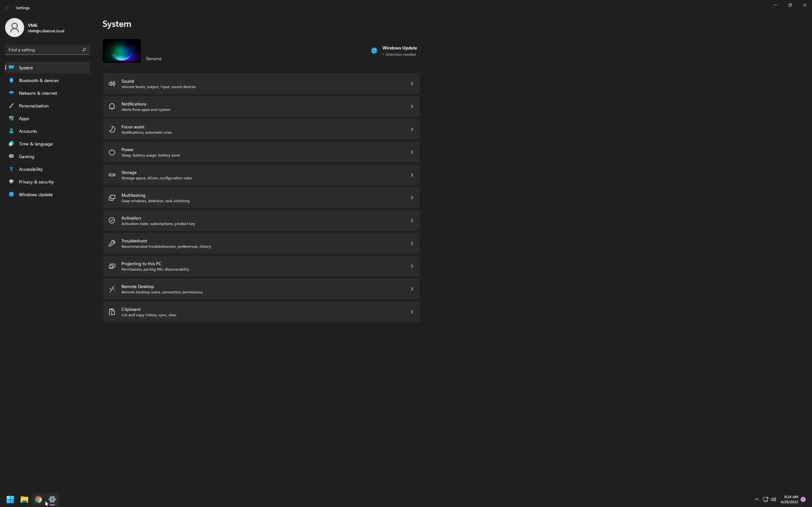Image resolution: width=812 pixels, height=507 pixels.
Task: Open Google Chrome from the taskbar
Action: point(38,499)
